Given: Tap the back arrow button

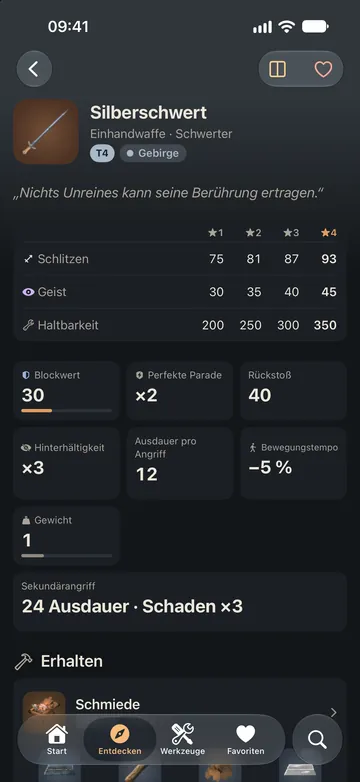Looking at the screenshot, I should 34,69.
